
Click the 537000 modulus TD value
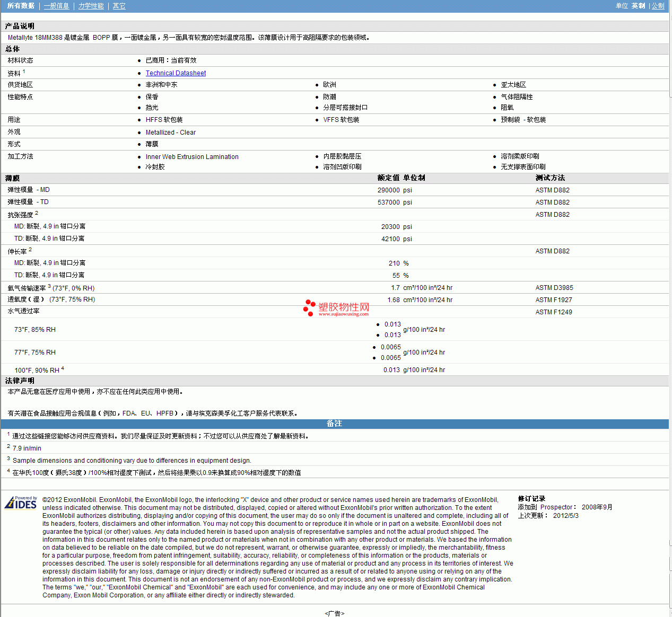[x=388, y=202]
